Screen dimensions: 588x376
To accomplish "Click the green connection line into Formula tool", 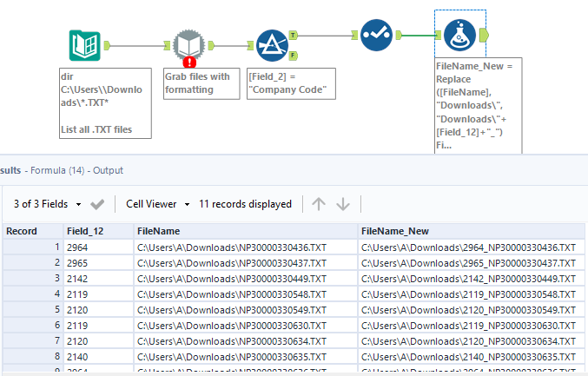I will (x=419, y=36).
